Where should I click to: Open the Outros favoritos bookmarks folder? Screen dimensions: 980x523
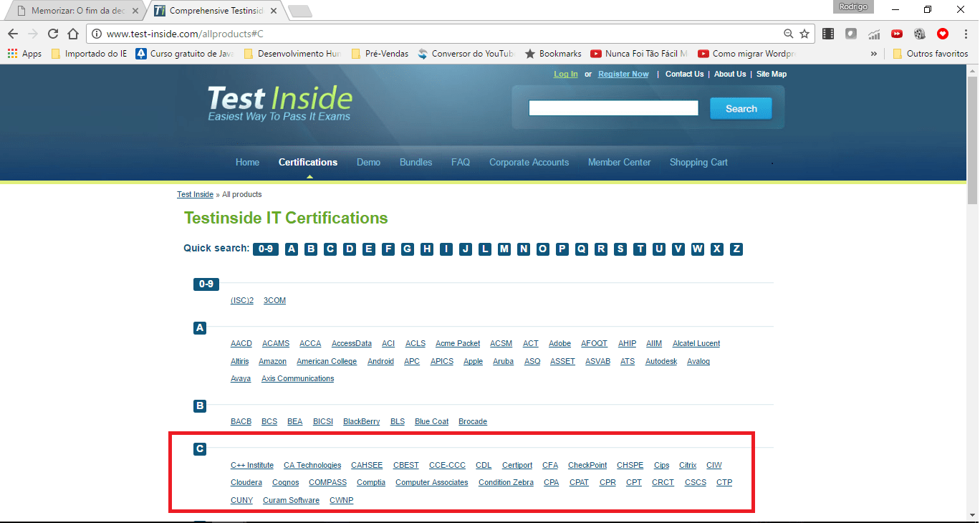(x=930, y=54)
